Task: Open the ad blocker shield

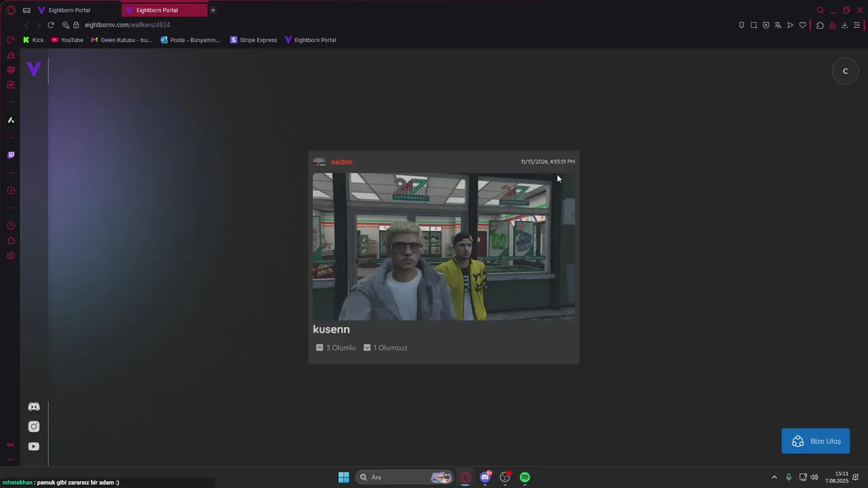Action: click(766, 25)
